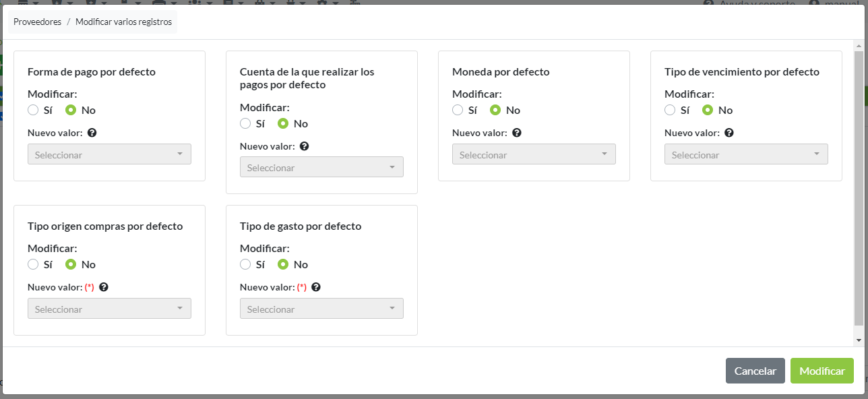
Task: Click the green Modificar button
Action: pyautogui.click(x=821, y=371)
